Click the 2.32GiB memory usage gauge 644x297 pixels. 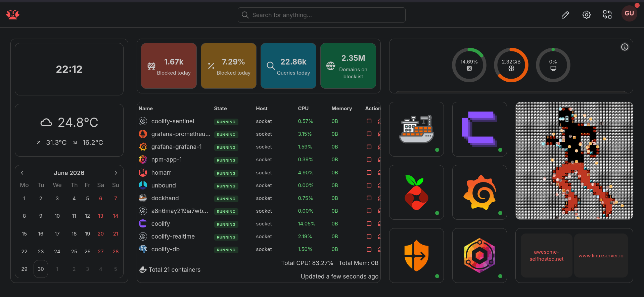click(x=511, y=65)
